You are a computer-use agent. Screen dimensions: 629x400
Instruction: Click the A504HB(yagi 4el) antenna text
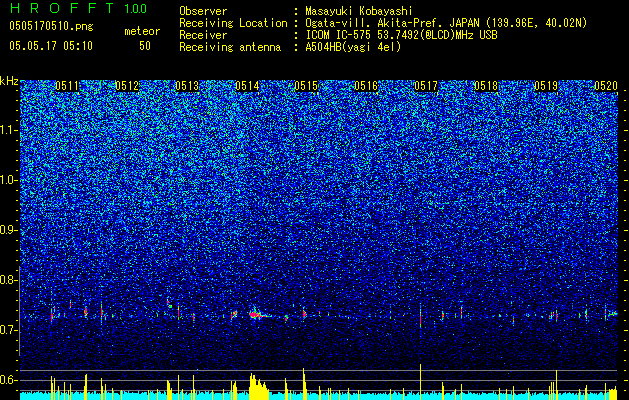click(353, 47)
